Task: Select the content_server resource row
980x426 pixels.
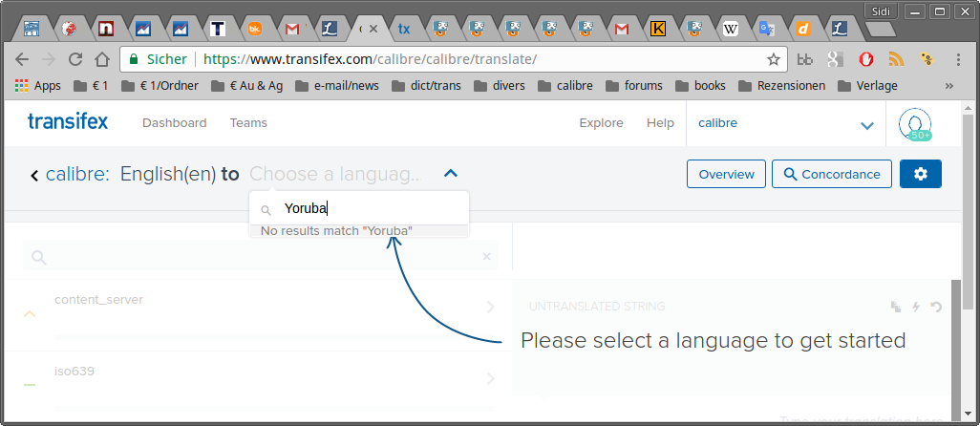Action: pos(259,313)
